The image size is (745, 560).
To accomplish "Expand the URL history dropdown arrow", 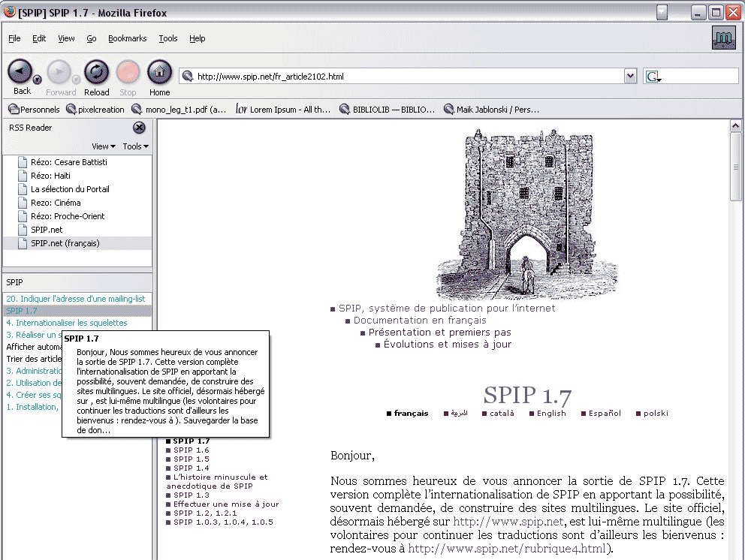I will click(630, 76).
